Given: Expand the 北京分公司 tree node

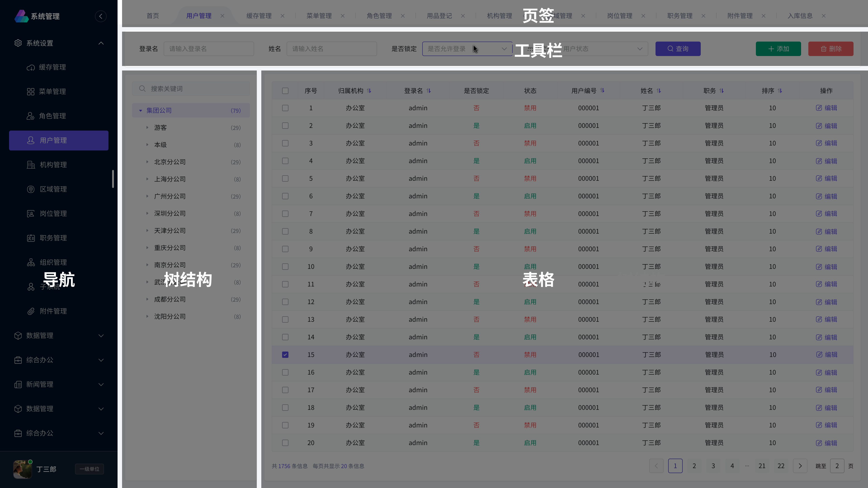Looking at the screenshot, I should point(147,162).
